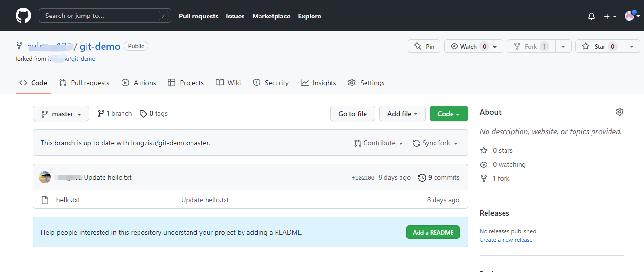View the 1 branch link

[115, 113]
